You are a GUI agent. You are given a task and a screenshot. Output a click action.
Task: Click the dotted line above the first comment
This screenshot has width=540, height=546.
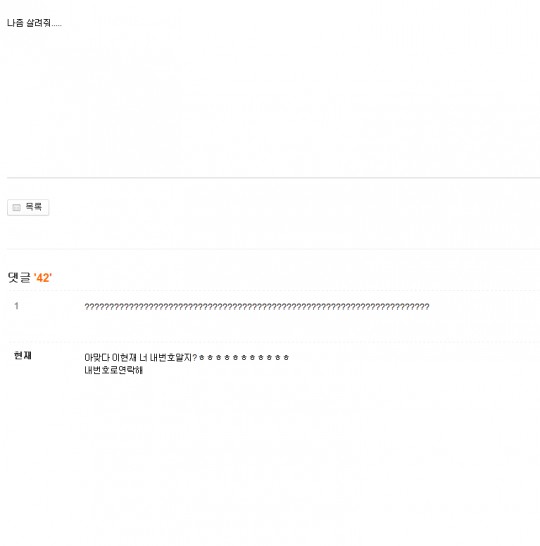click(273, 290)
